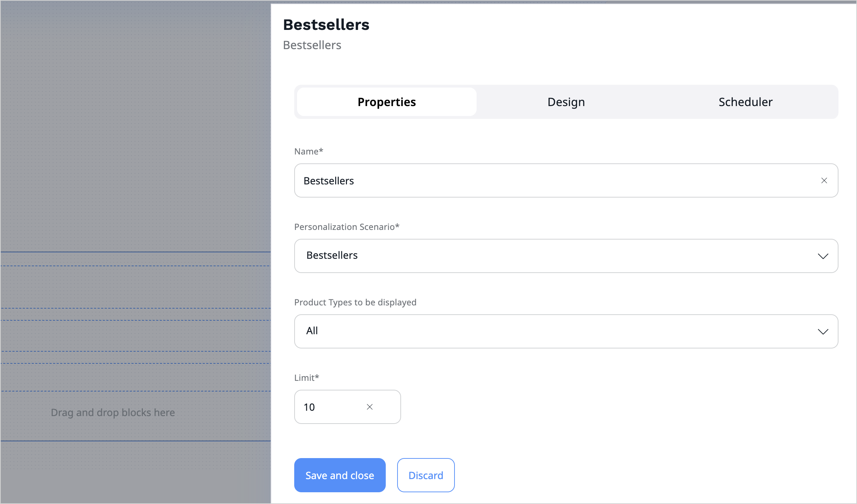Click the drag and drop blocks area
This screenshot has height=504, width=857.
[x=113, y=412]
